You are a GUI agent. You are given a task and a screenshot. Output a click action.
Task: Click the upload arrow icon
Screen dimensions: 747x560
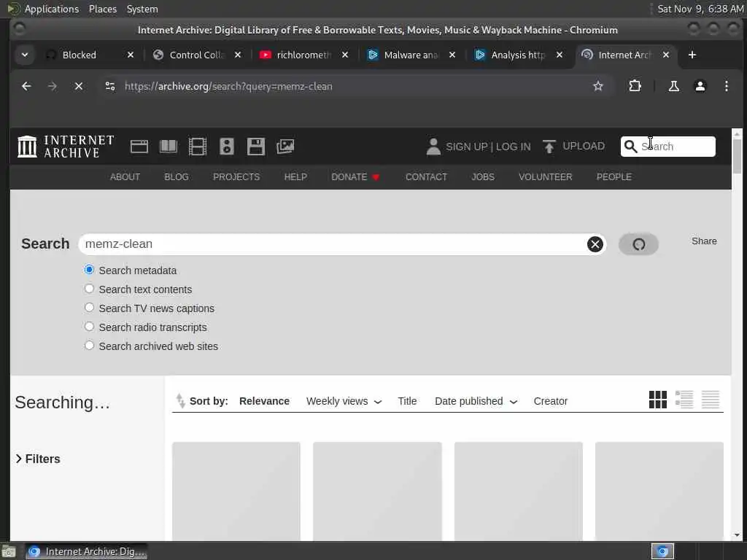(x=549, y=147)
